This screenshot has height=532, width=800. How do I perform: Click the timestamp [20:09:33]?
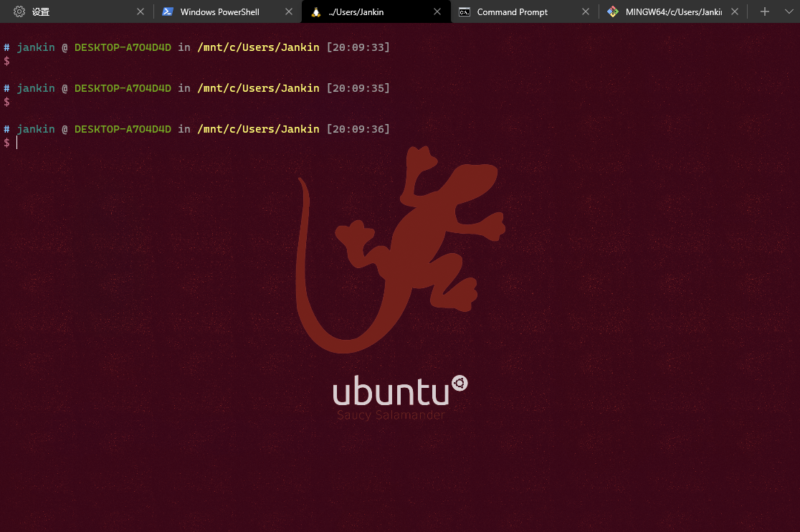(x=358, y=47)
